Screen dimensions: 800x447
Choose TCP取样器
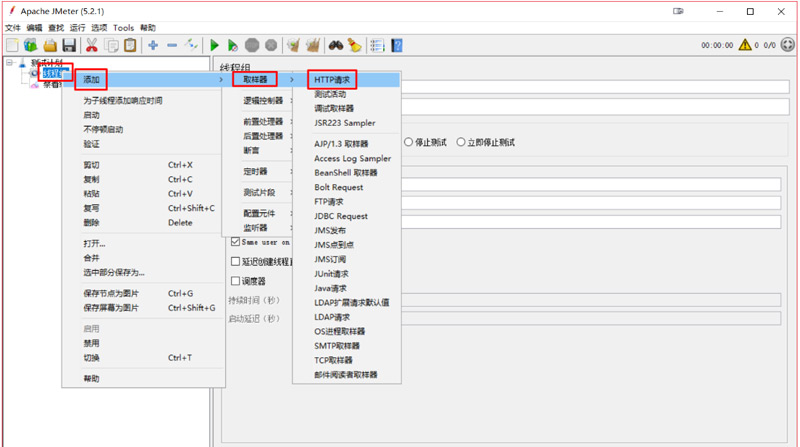click(x=333, y=360)
